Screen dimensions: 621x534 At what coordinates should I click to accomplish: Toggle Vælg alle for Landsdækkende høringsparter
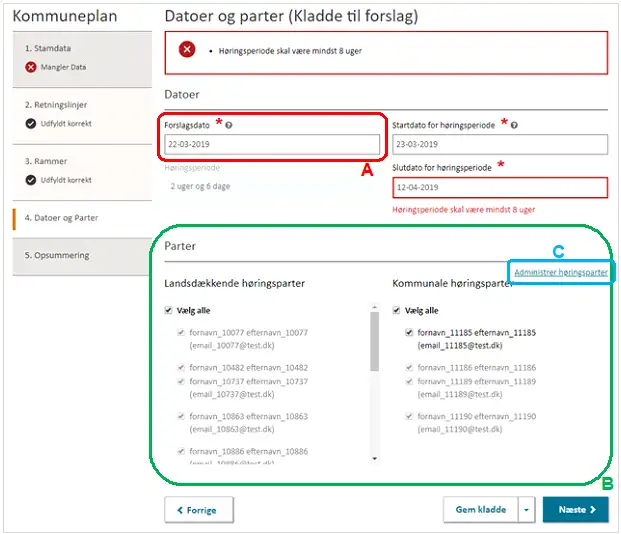[168, 311]
